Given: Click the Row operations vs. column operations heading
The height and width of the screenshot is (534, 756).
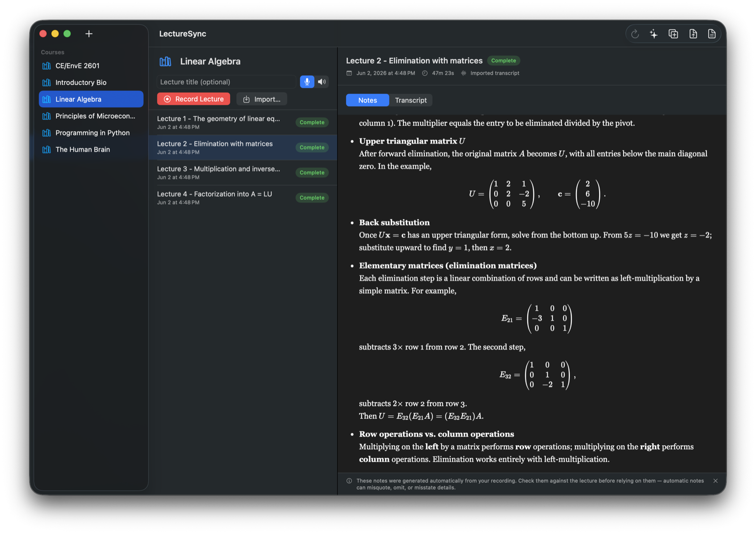Looking at the screenshot, I should coord(437,434).
